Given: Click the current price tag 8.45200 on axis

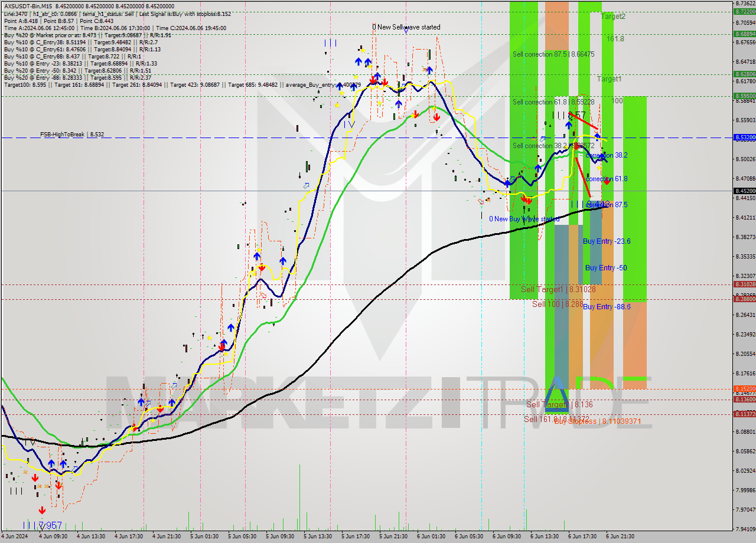Looking at the screenshot, I should click(744, 191).
